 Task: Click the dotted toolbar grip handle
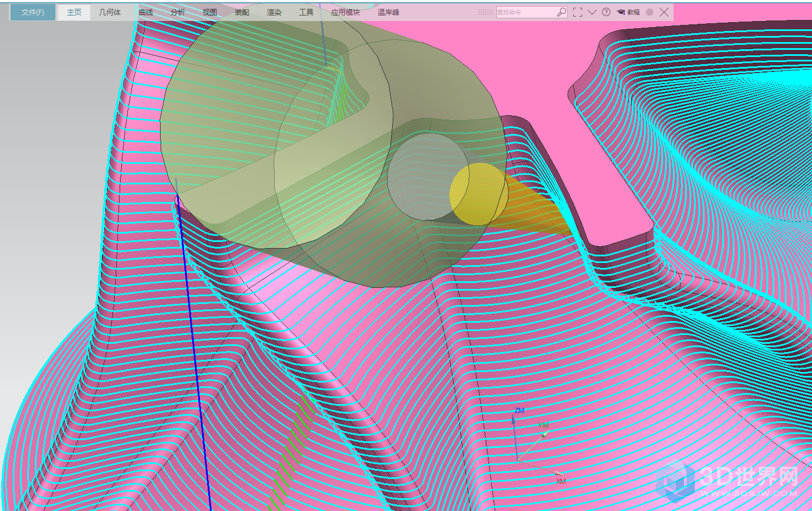pyautogui.click(x=486, y=12)
